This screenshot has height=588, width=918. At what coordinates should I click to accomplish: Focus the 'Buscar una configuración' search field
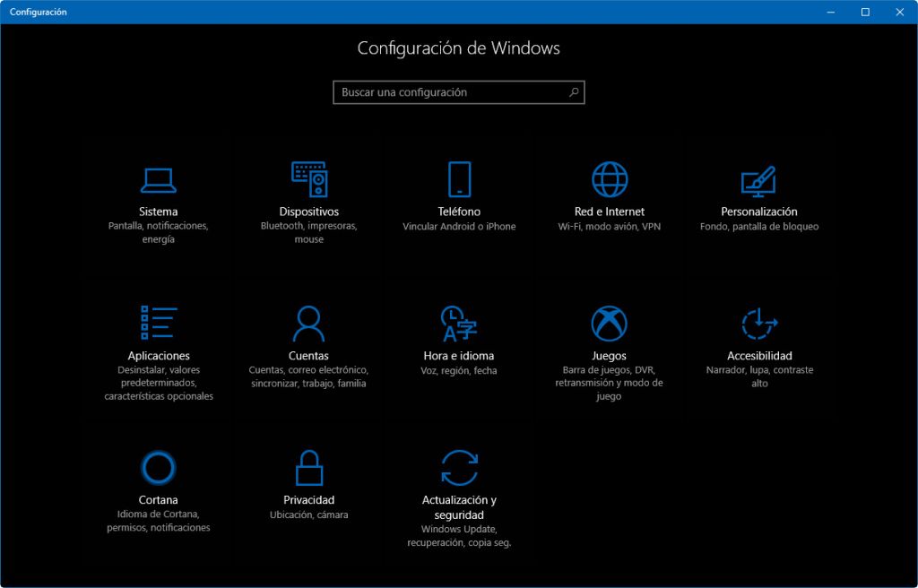coord(448,92)
